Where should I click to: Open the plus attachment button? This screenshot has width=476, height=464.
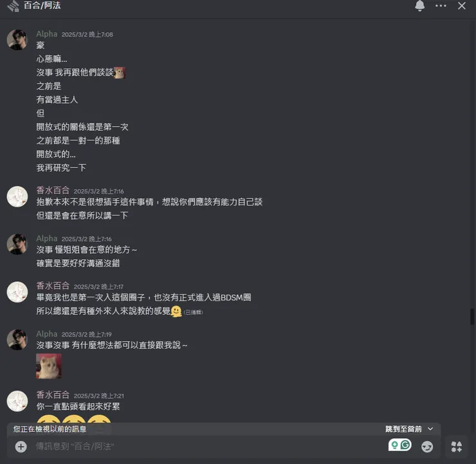tap(21, 447)
